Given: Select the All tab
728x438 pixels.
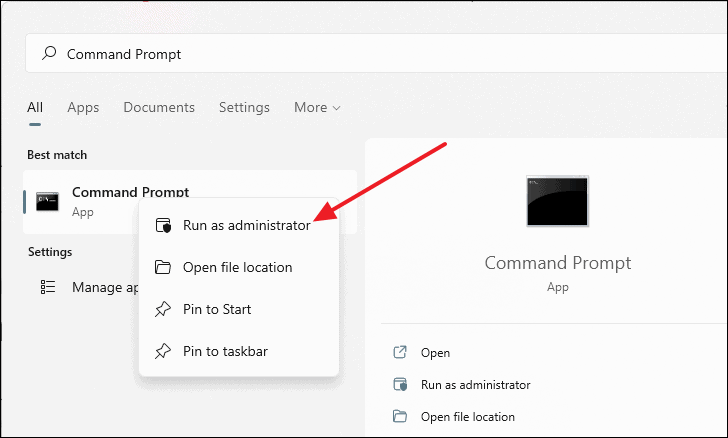Looking at the screenshot, I should [x=35, y=107].
